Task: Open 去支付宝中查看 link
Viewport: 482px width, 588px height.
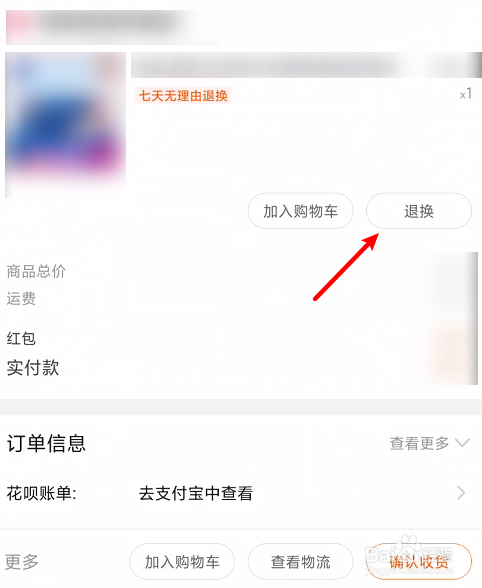Action: point(195,493)
